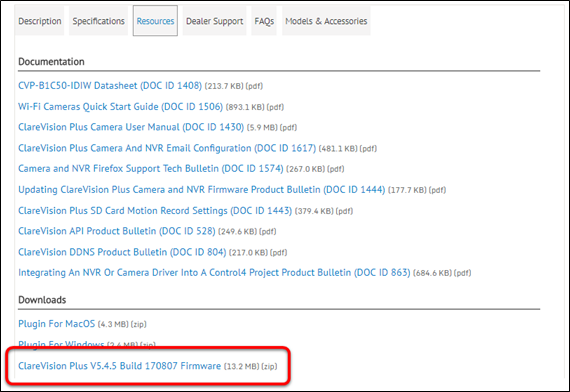Open ClareVision DDNS Product Bulletin
570x392 pixels.
(x=122, y=252)
